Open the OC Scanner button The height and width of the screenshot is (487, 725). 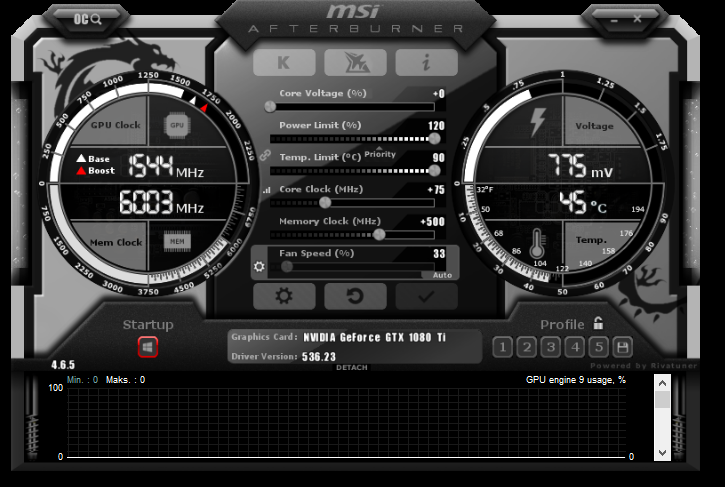(x=87, y=19)
